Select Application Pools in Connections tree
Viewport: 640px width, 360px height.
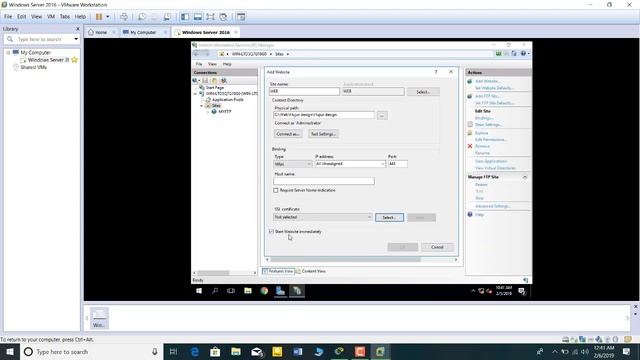227,100
